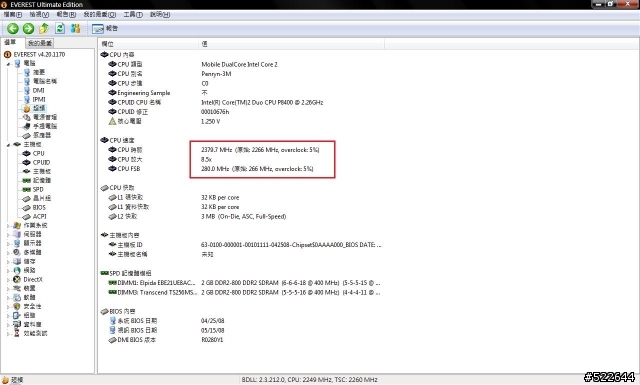This screenshot has height=385, width=640.
Task: Click the 軟體 Software tree icon
Action: pyautogui.click(x=17, y=297)
